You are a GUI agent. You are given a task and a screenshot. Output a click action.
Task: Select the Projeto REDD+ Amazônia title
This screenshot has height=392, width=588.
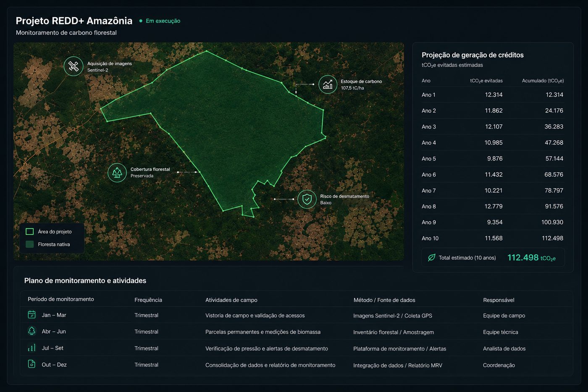[74, 21]
